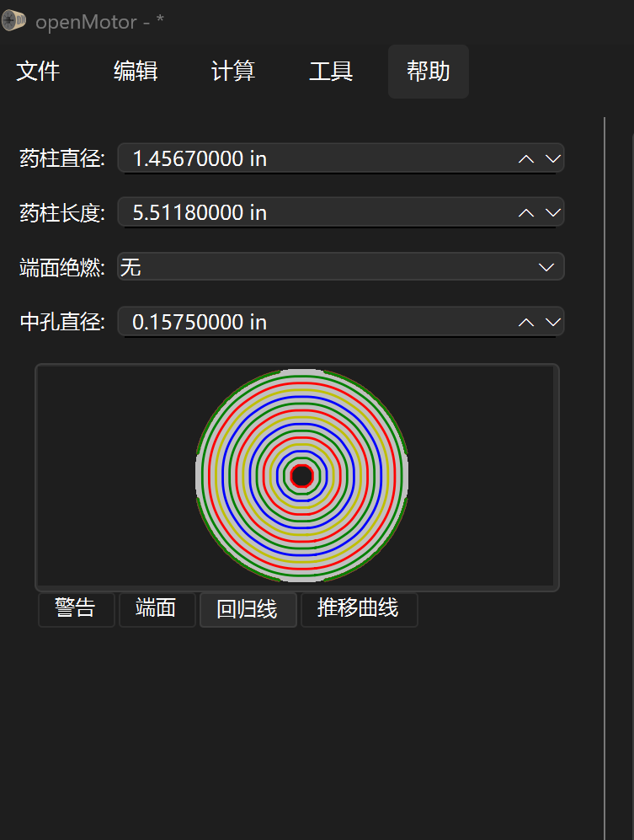
Task: Open the 计算 menu
Action: coord(233,72)
